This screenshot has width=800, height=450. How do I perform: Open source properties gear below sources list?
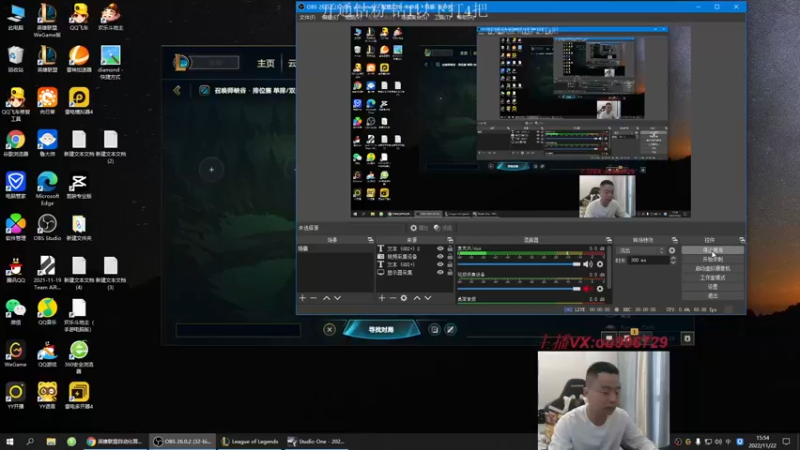point(404,298)
